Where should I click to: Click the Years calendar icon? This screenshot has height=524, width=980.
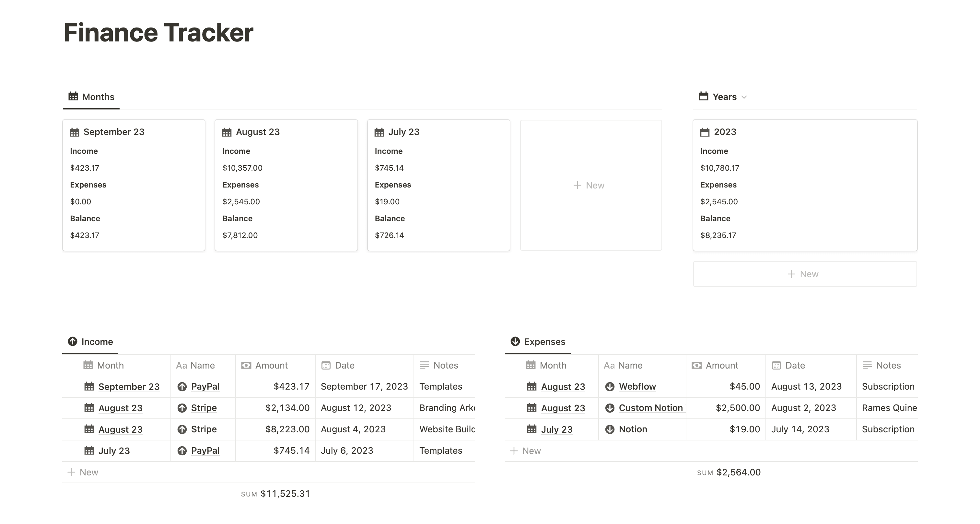[x=703, y=97]
